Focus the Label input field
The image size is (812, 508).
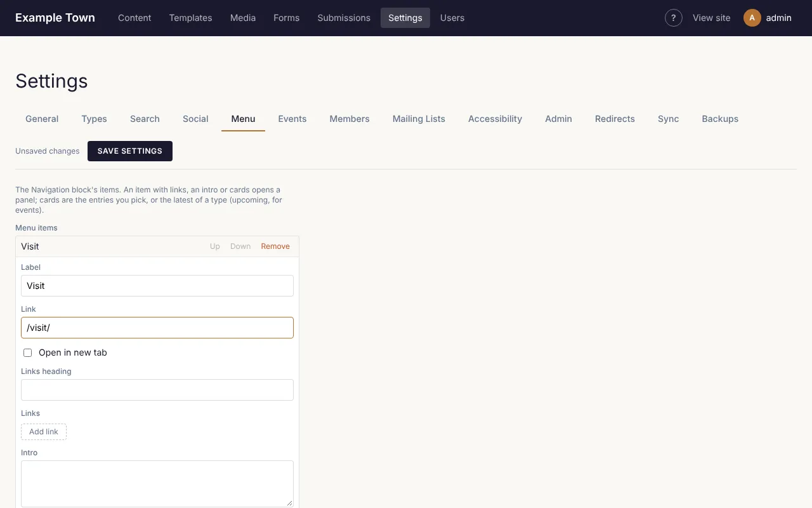(x=157, y=286)
